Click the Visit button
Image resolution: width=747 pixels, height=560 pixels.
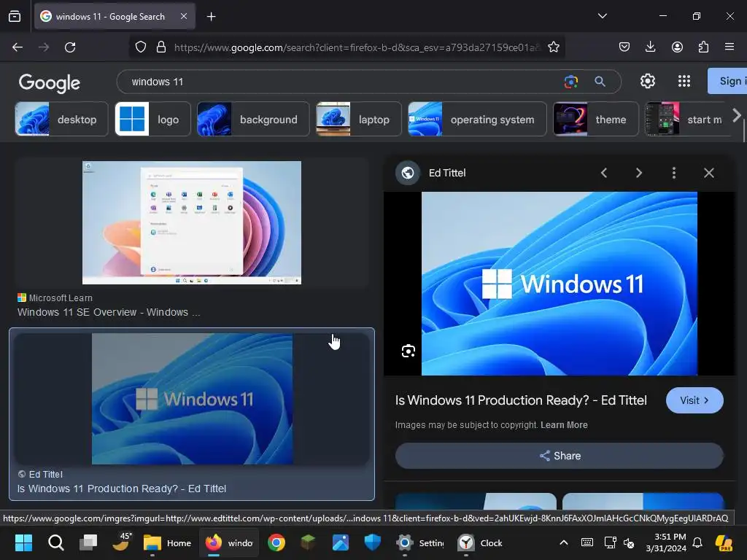coord(694,400)
